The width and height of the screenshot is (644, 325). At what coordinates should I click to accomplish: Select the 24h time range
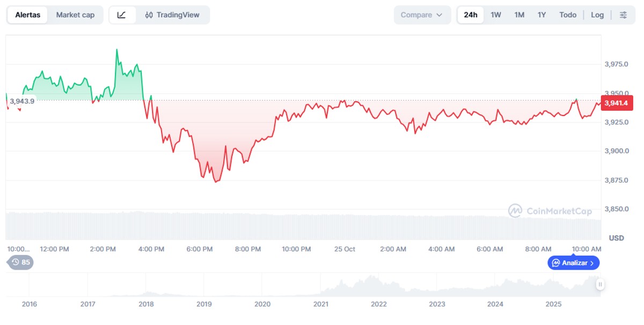471,15
